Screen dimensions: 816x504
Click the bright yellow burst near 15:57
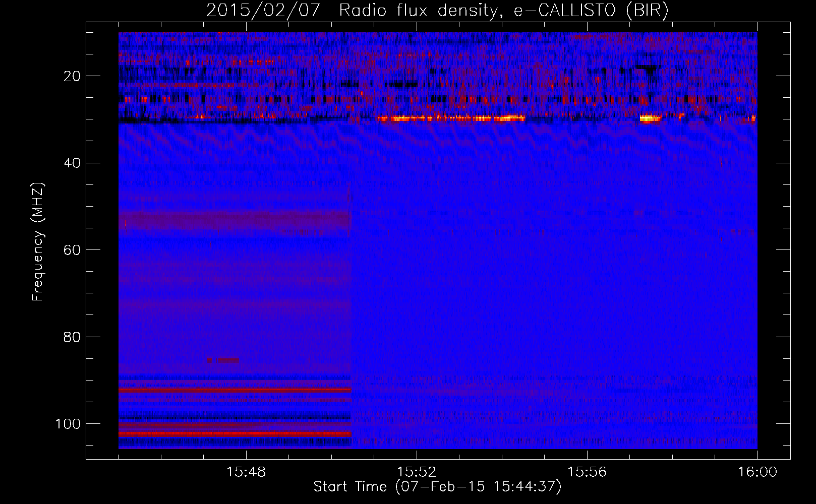pyautogui.click(x=650, y=119)
